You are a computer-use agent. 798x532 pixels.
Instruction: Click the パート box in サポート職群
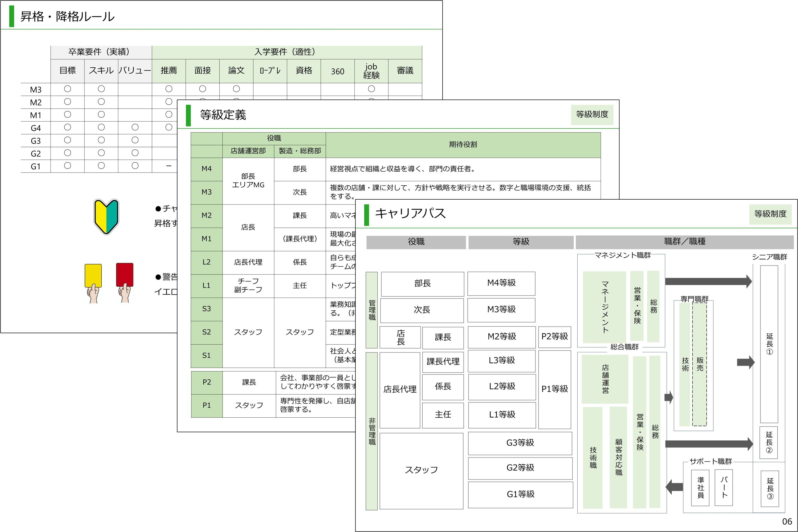[724, 488]
